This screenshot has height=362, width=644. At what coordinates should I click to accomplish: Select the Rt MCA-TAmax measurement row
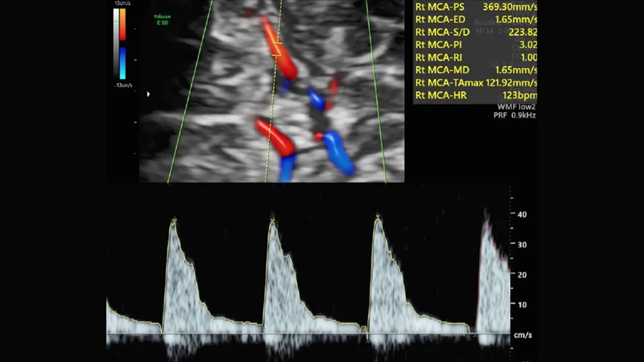click(x=475, y=83)
